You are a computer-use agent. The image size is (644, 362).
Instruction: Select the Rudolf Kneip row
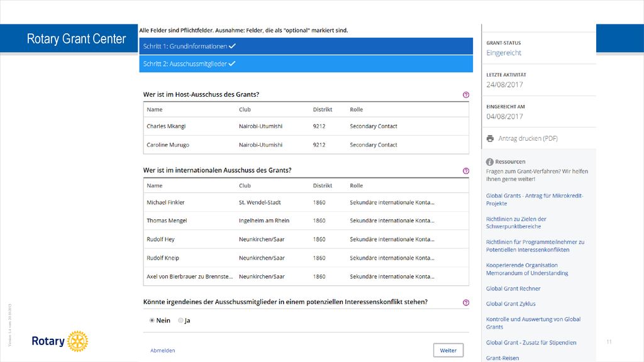306,258
